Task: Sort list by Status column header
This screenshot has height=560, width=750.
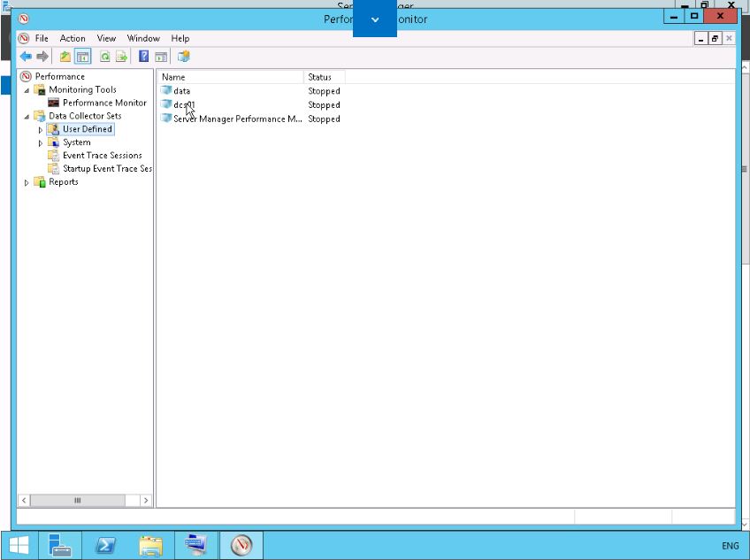Action: tap(325, 77)
